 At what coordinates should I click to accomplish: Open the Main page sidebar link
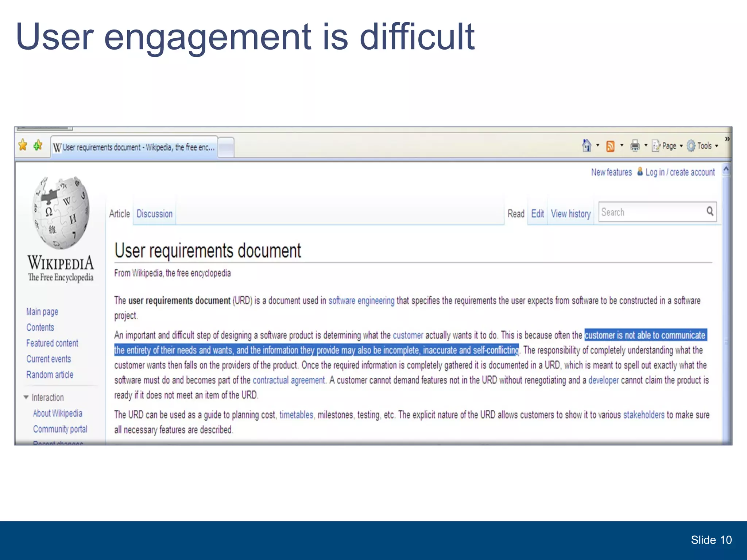42,312
